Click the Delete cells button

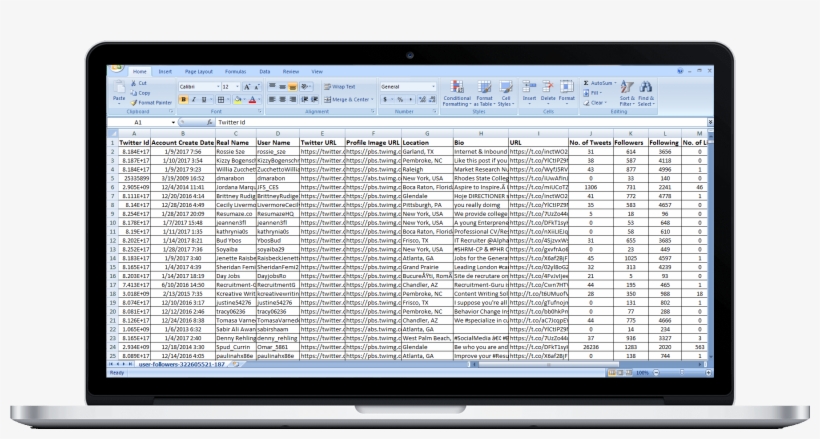[x=548, y=92]
